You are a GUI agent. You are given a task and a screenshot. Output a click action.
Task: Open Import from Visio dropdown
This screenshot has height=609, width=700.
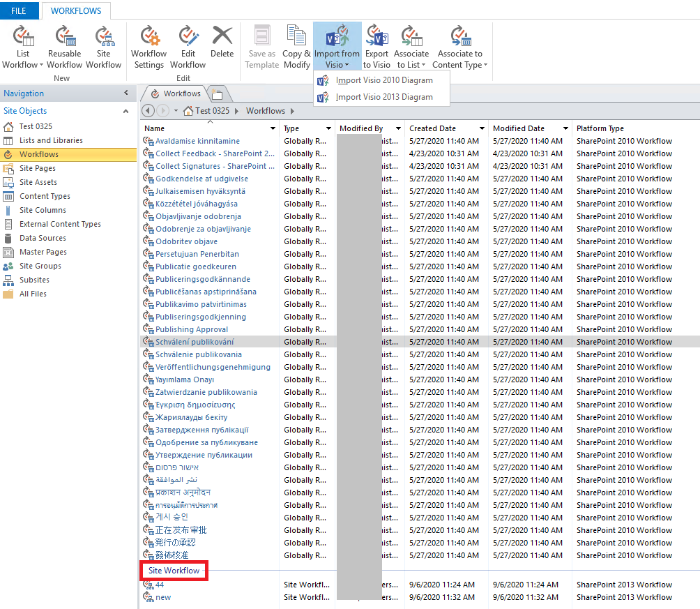(337, 47)
